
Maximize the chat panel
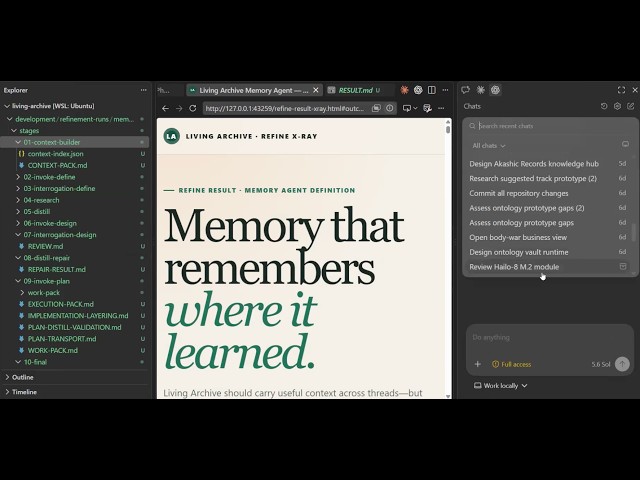tap(621, 90)
